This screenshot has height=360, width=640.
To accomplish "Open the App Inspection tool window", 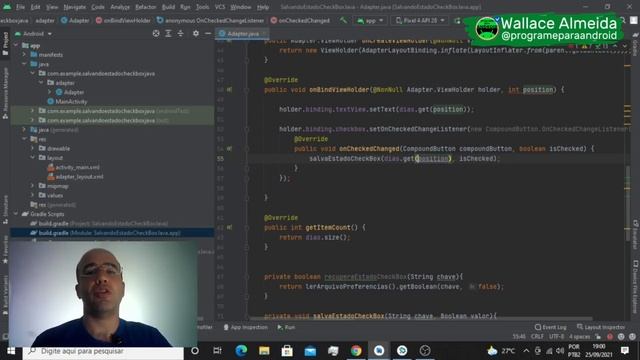I will point(246,327).
